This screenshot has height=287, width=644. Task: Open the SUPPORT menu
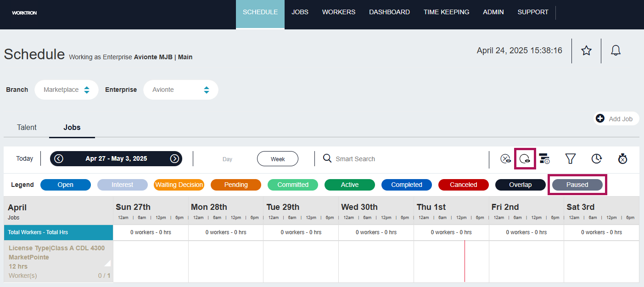pyautogui.click(x=533, y=12)
